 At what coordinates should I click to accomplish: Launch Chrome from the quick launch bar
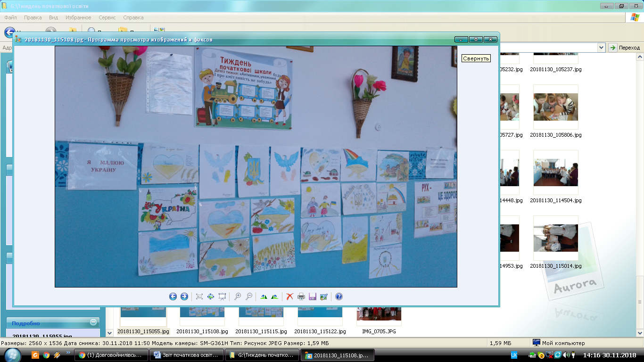(46, 355)
